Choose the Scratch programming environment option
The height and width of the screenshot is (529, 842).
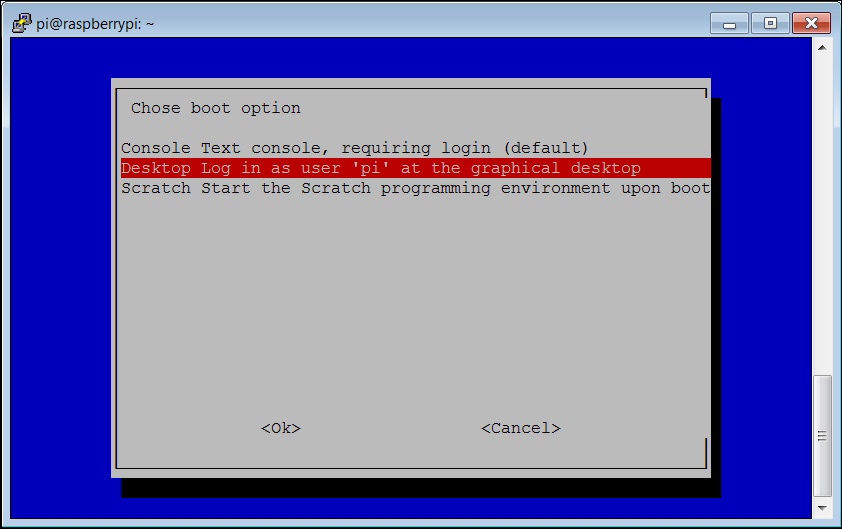[416, 189]
